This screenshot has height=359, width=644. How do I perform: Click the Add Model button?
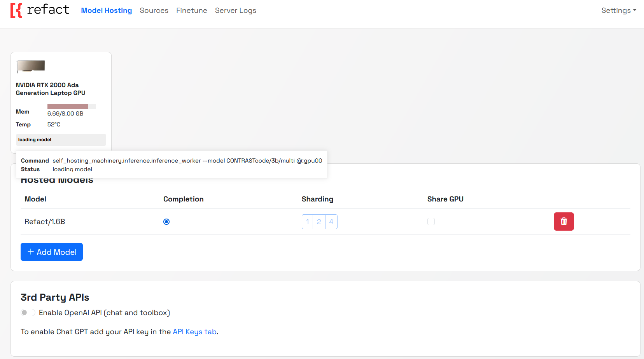(51, 252)
